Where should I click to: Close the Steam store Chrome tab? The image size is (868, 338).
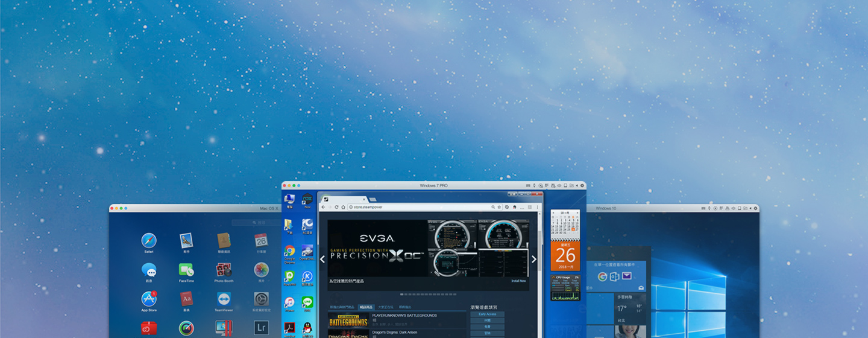[x=363, y=199]
